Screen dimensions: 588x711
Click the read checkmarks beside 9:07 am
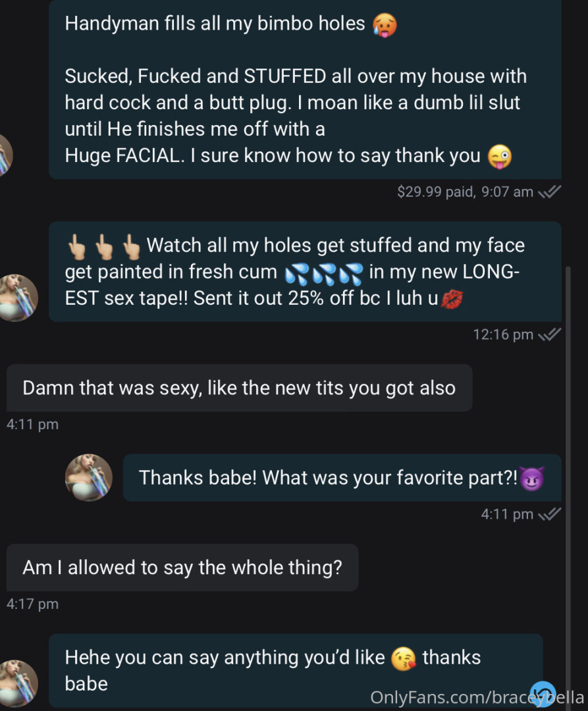(x=549, y=192)
